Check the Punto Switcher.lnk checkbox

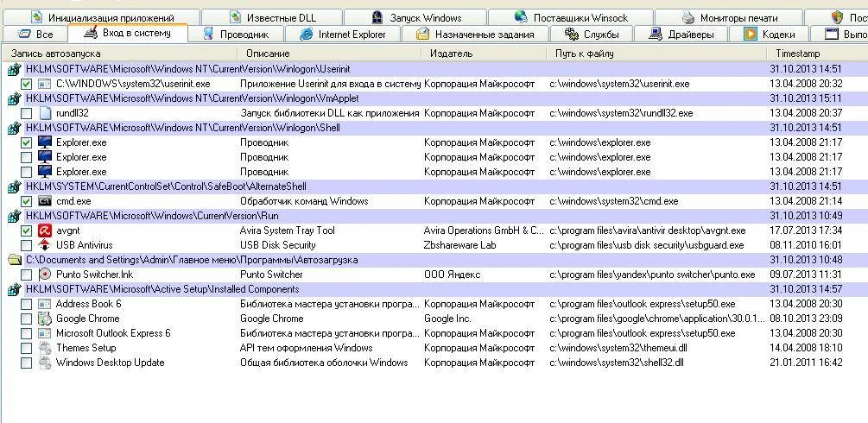pyautogui.click(x=27, y=275)
